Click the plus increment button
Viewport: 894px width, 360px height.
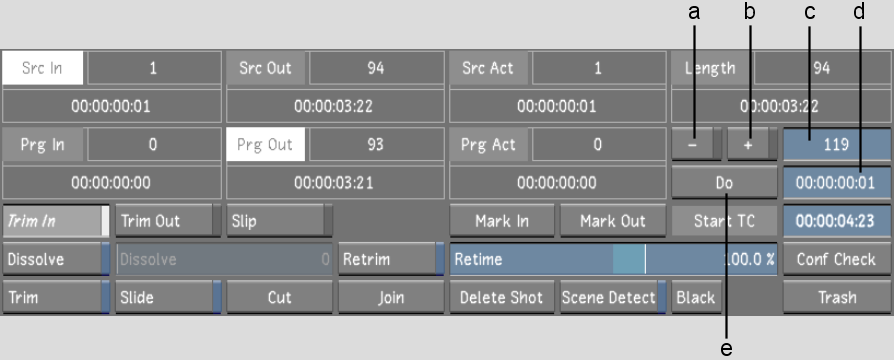(752, 144)
